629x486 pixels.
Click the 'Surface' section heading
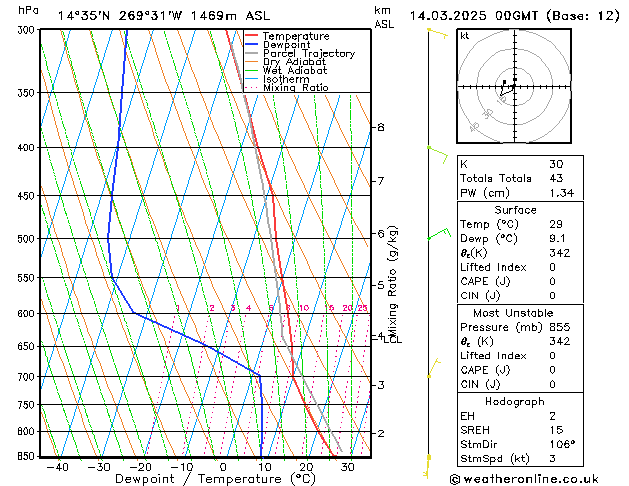(515, 210)
